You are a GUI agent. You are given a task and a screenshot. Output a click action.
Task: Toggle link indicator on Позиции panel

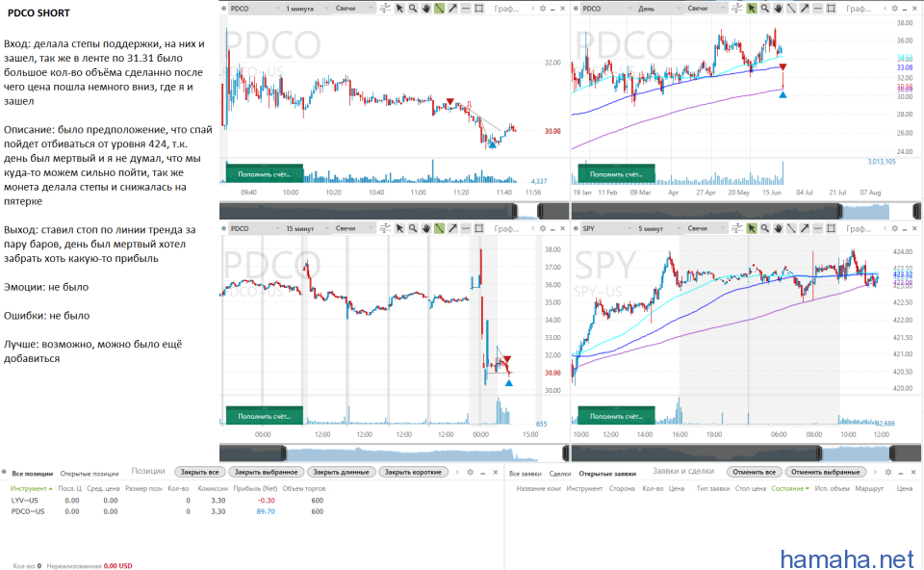tap(4, 472)
